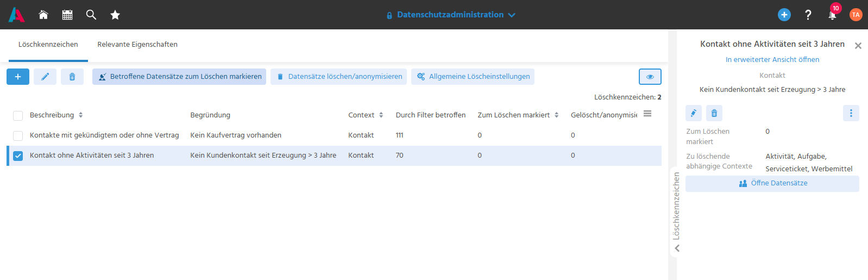Click Löschkennzeichen: 2 counter text
Image resolution: width=868 pixels, height=280 pixels.
tap(628, 97)
